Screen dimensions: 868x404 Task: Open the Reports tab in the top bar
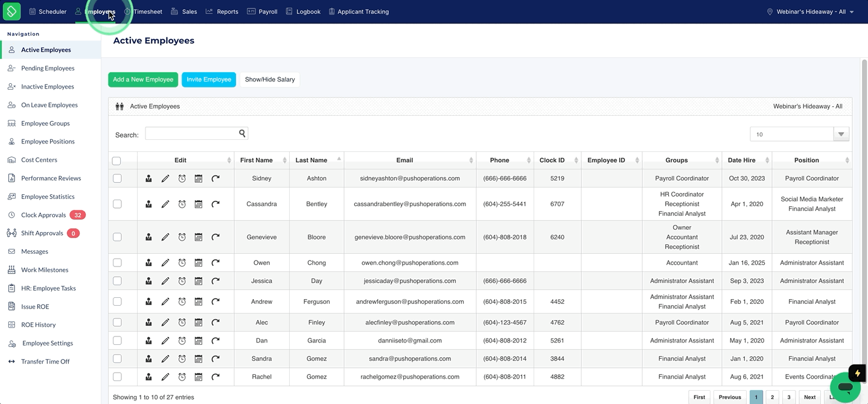(222, 11)
